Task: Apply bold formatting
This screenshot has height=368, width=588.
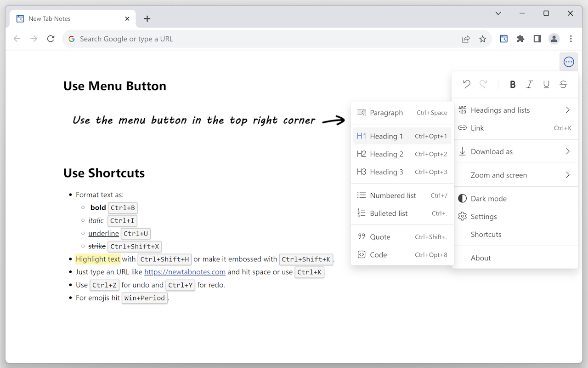Action: click(x=513, y=84)
